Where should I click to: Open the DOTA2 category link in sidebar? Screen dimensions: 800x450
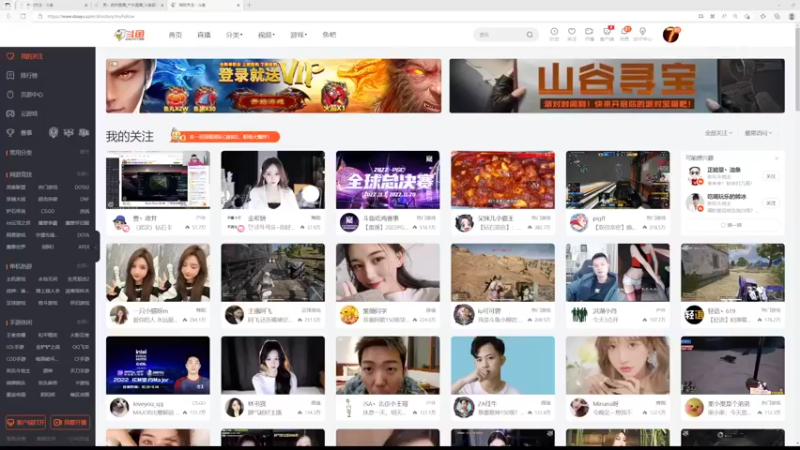[x=82, y=187]
